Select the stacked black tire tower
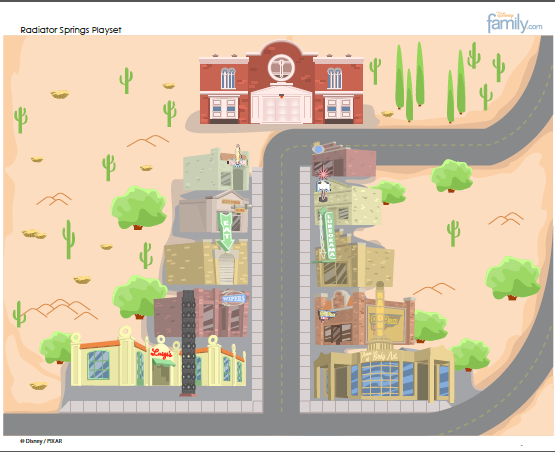The width and height of the screenshot is (555, 452). tap(188, 342)
